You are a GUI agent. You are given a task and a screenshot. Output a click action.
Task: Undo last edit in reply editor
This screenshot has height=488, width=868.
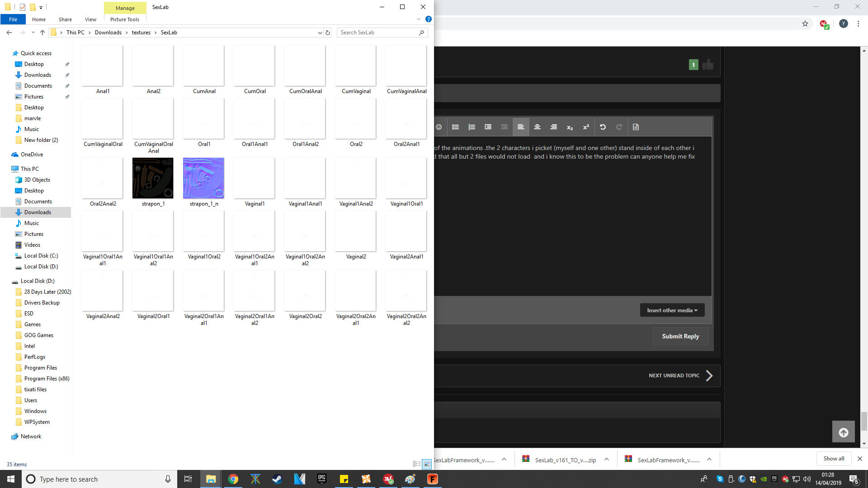tap(603, 127)
